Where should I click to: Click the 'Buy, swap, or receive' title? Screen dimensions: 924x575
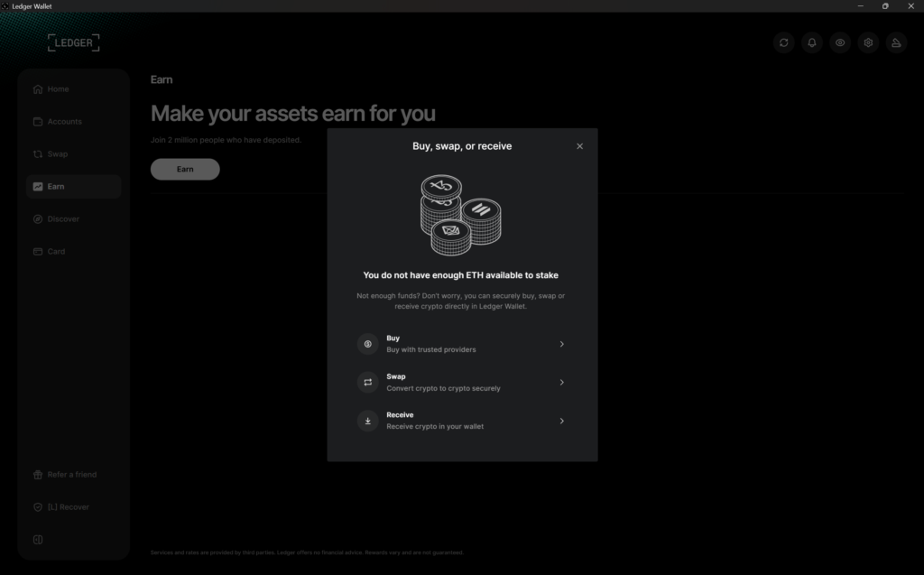462,146
